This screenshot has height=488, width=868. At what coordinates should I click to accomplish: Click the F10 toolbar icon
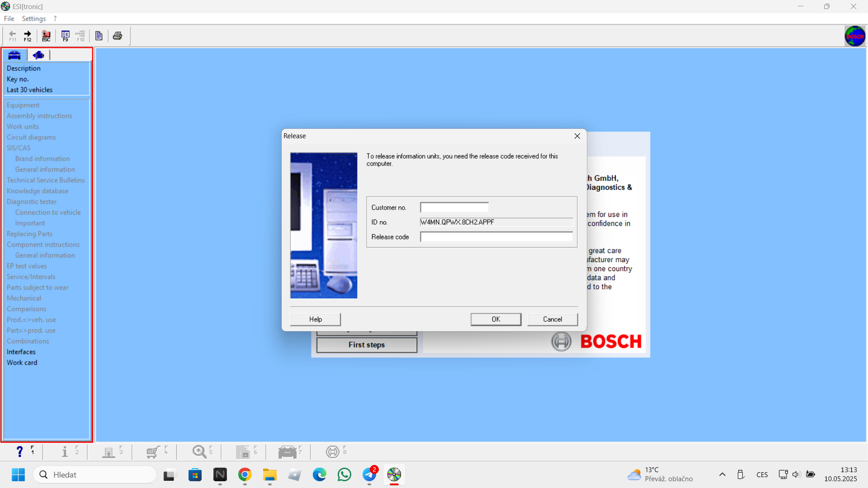(x=80, y=36)
